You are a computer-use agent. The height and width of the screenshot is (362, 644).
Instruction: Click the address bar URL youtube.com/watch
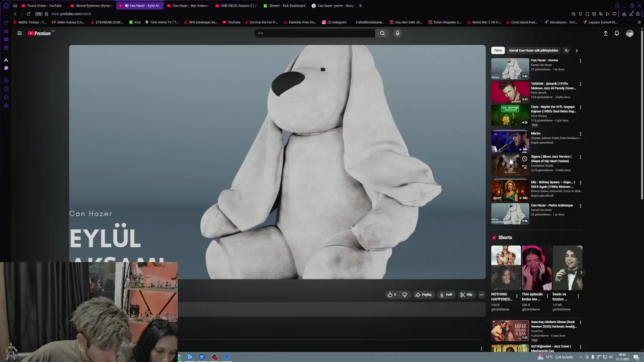pyautogui.click(x=71, y=14)
